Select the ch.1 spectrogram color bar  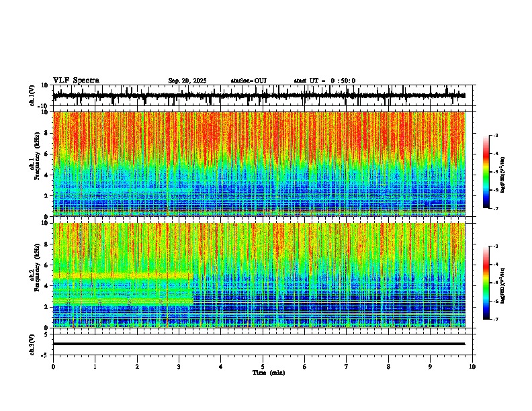(486, 172)
